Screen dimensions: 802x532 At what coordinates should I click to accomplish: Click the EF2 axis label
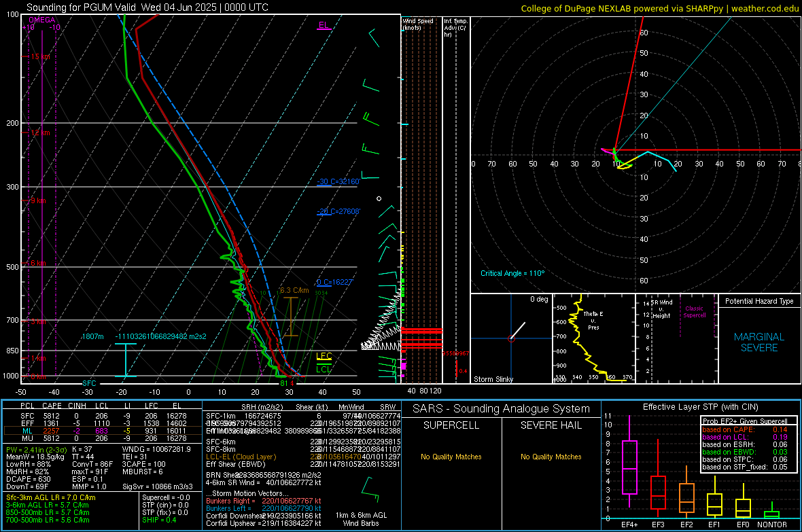[686, 525]
